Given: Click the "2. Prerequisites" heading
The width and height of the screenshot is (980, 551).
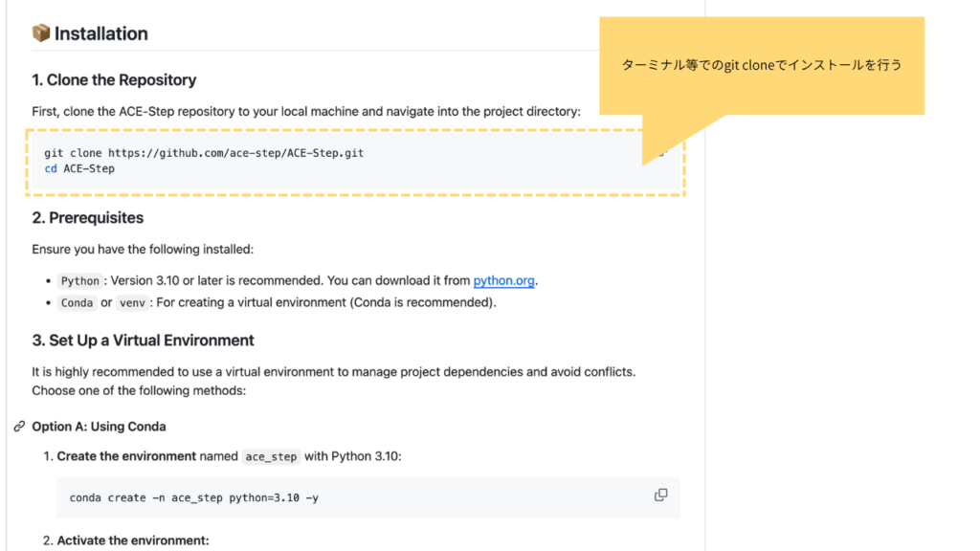Looking at the screenshot, I should click(87, 218).
